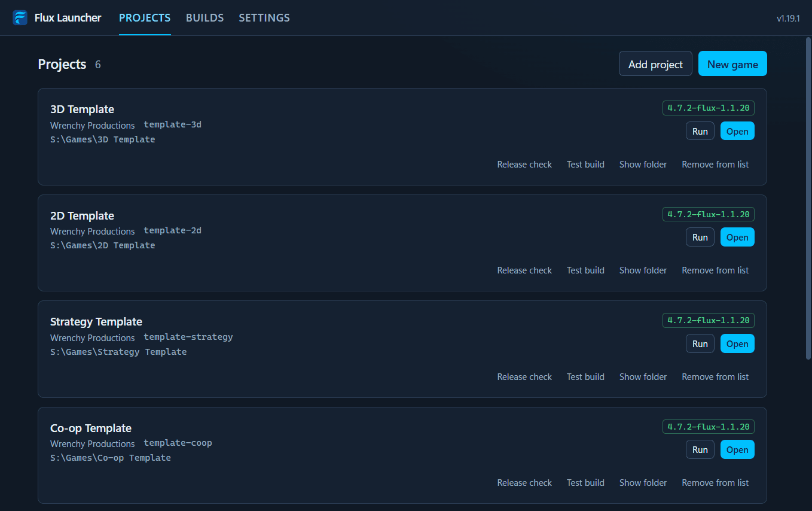Screen dimensions: 812x511
Task: Click the Projects heading
Action: [62, 64]
